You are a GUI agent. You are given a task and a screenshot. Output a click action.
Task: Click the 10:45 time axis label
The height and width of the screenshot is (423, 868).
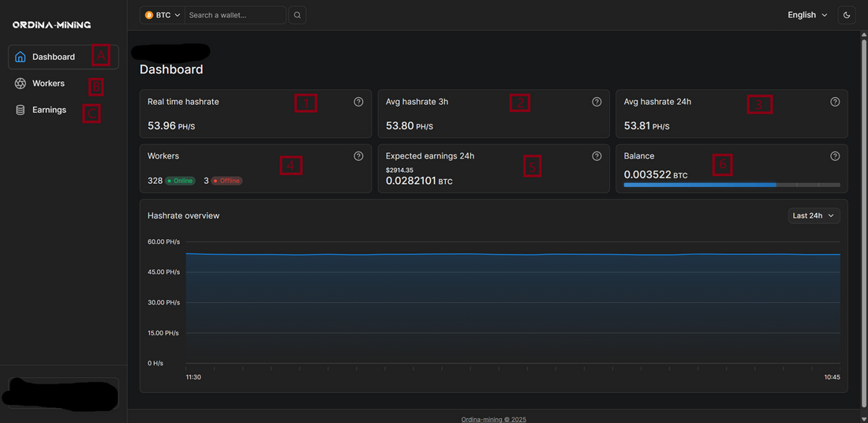click(832, 377)
